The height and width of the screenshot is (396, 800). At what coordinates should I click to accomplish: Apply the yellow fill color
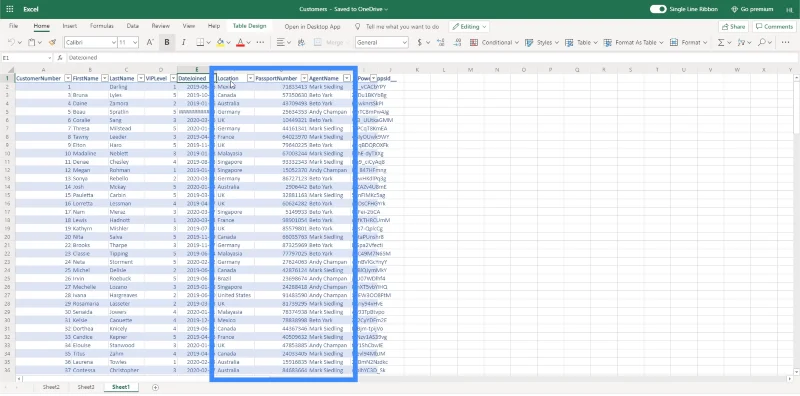tap(220, 42)
